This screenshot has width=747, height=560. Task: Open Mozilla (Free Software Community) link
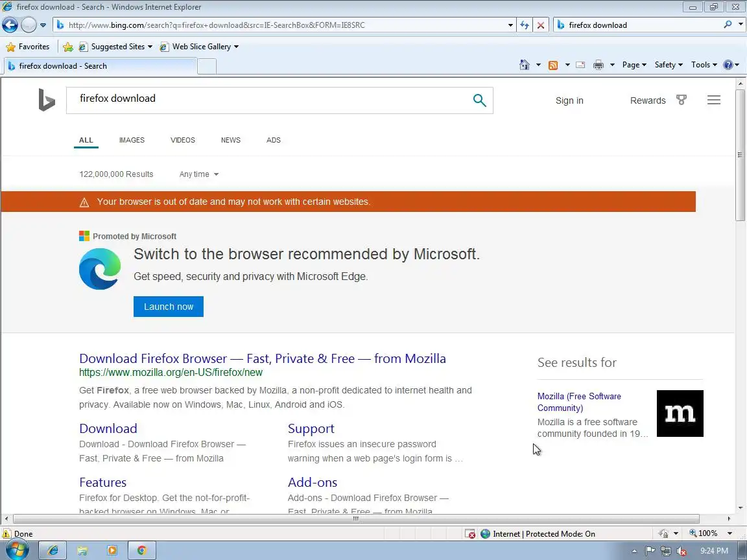[579, 402]
